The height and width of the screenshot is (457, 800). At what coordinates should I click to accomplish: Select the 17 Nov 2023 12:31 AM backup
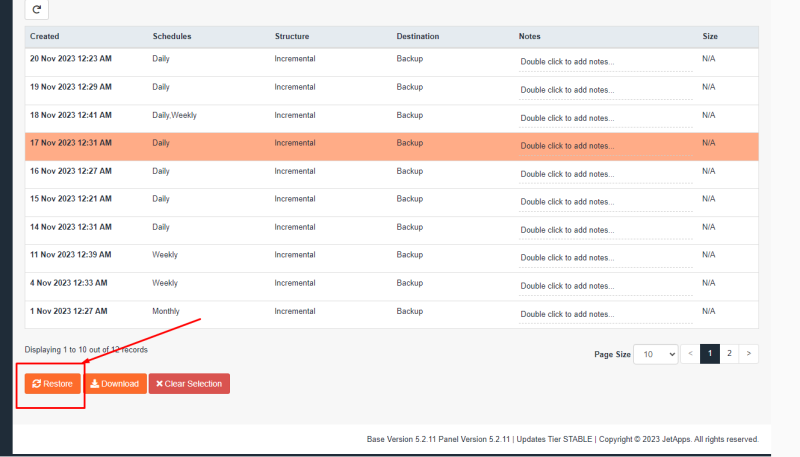coord(392,147)
